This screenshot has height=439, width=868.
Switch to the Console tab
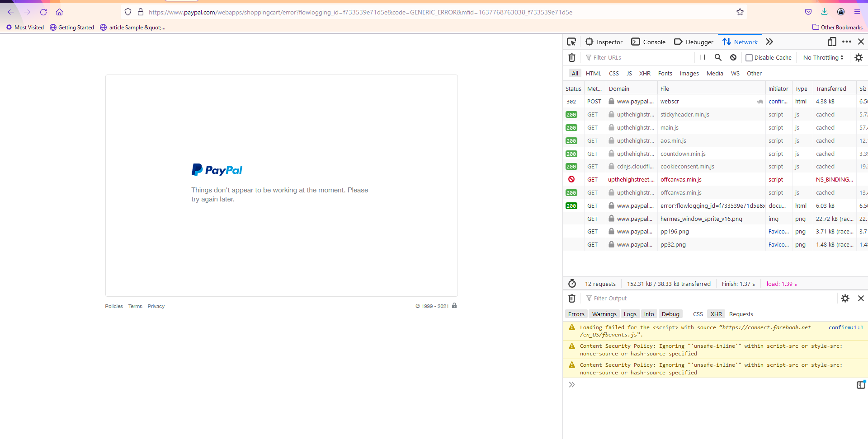648,42
